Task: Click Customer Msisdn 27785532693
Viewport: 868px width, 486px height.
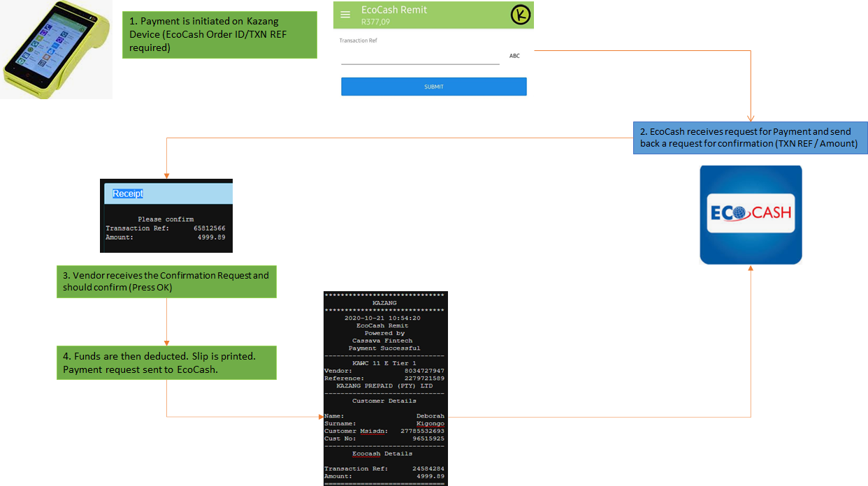Action: click(x=422, y=431)
